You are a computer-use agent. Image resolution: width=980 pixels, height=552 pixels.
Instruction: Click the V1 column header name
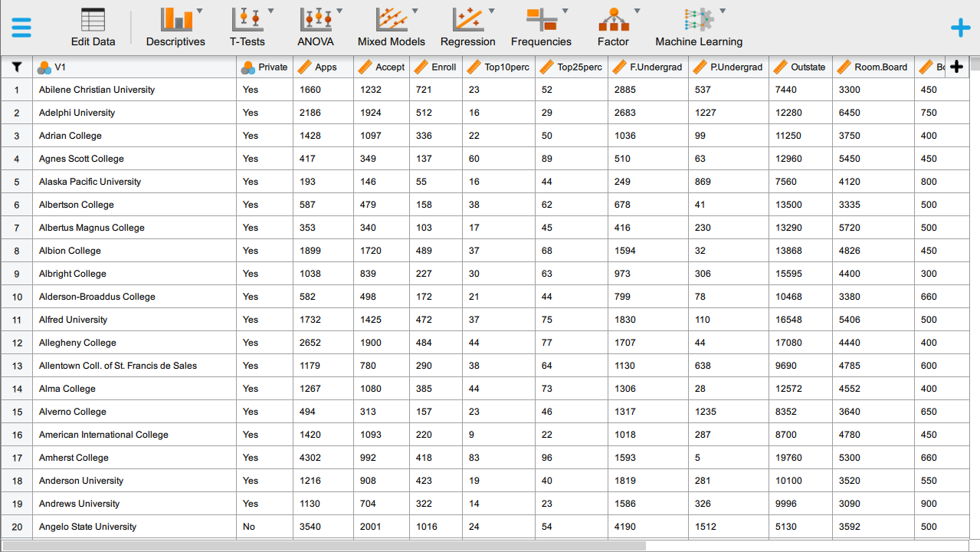click(61, 67)
